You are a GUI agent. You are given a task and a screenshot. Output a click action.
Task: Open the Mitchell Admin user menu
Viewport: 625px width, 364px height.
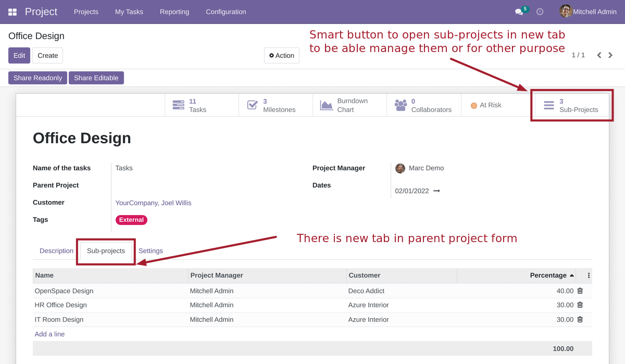587,11
